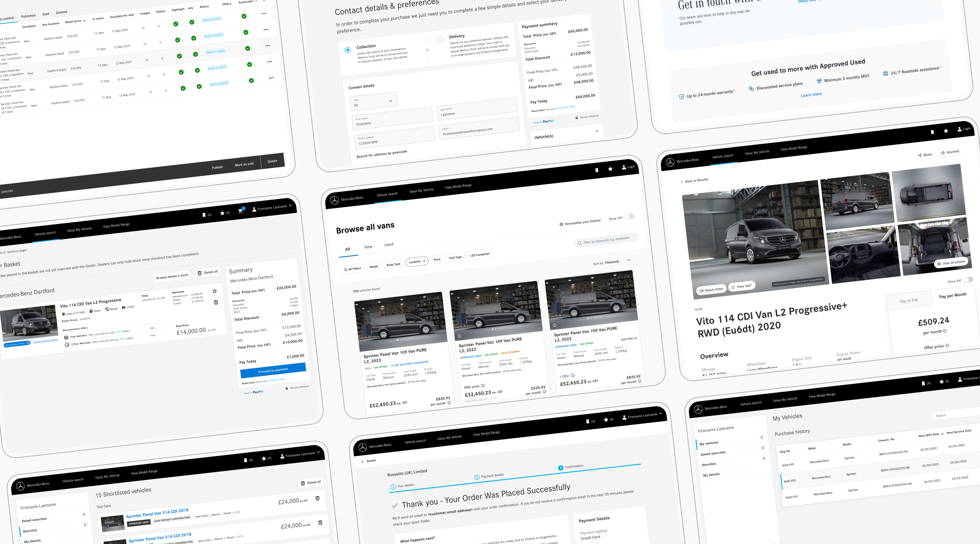Click the top-down van thumbnail on the Vito detail page
The height and width of the screenshot is (544, 980).
928,193
